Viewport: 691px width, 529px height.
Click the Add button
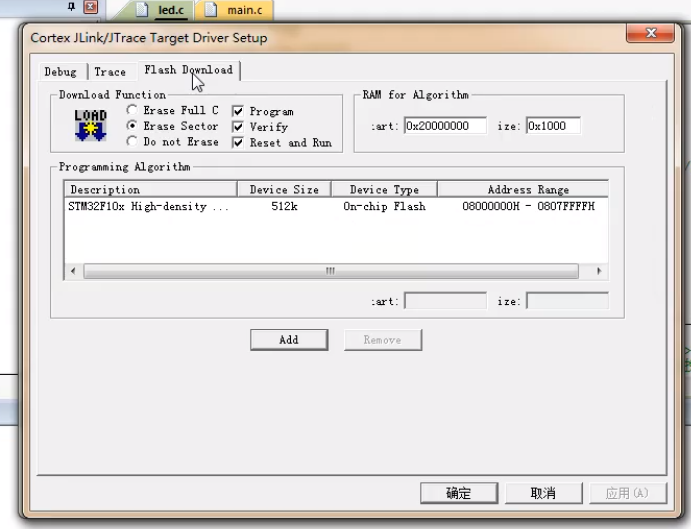pos(289,340)
